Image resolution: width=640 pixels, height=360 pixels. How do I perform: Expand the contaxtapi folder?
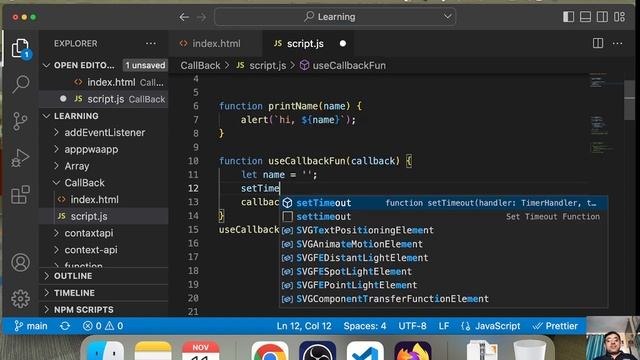pos(104,233)
